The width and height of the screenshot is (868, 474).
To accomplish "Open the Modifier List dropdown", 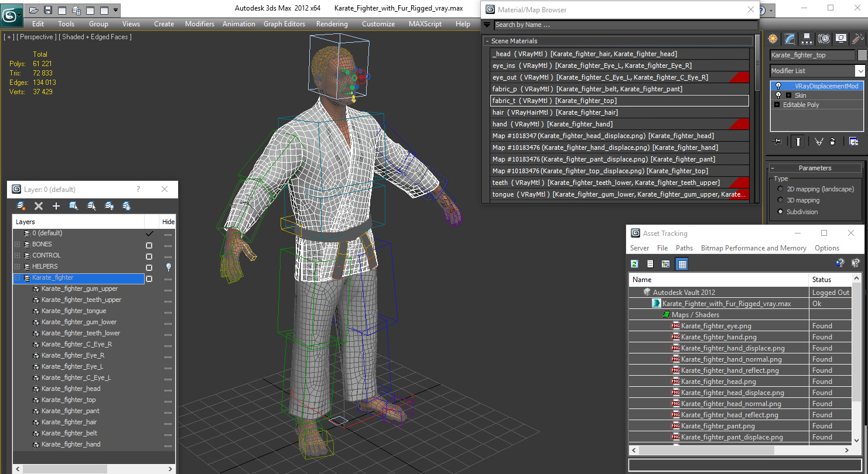I will click(x=860, y=71).
